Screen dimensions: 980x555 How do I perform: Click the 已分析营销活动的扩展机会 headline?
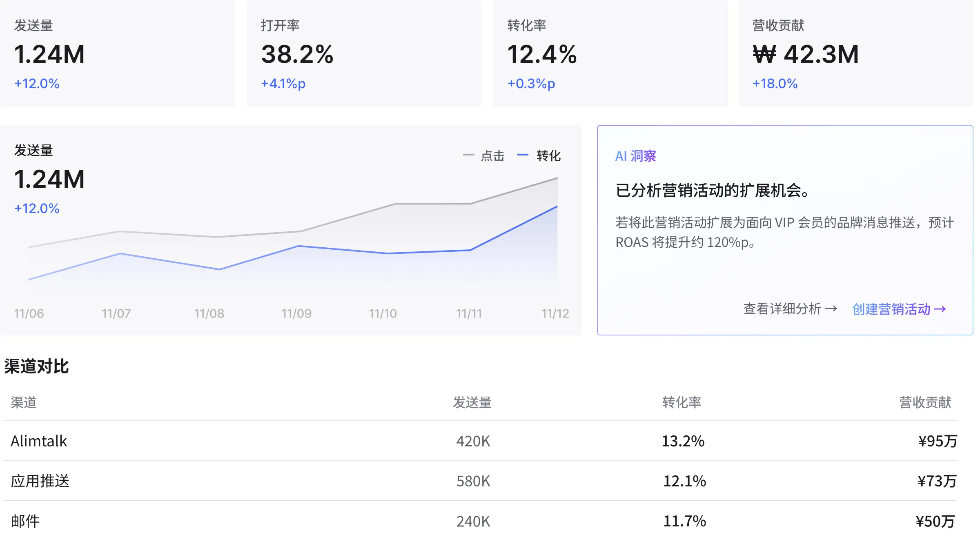(x=712, y=191)
